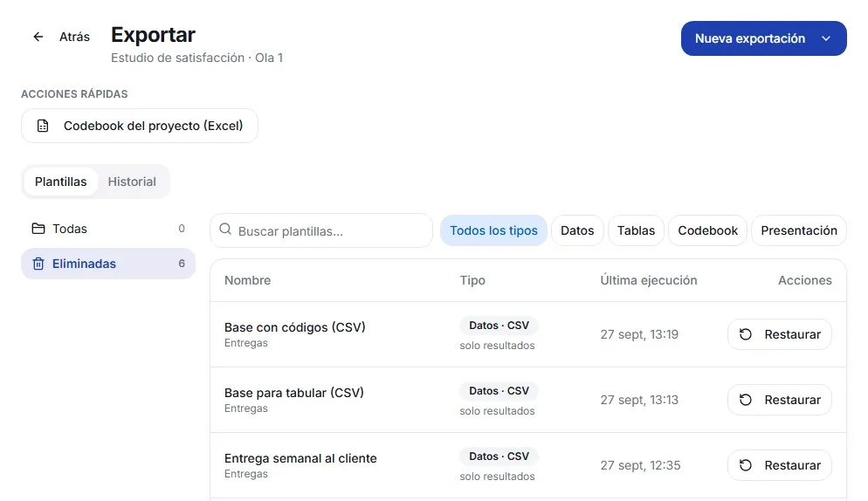Viewport: 868px width, 501px height.
Task: Click Entregas label under Base con códigos
Action: tap(245, 343)
